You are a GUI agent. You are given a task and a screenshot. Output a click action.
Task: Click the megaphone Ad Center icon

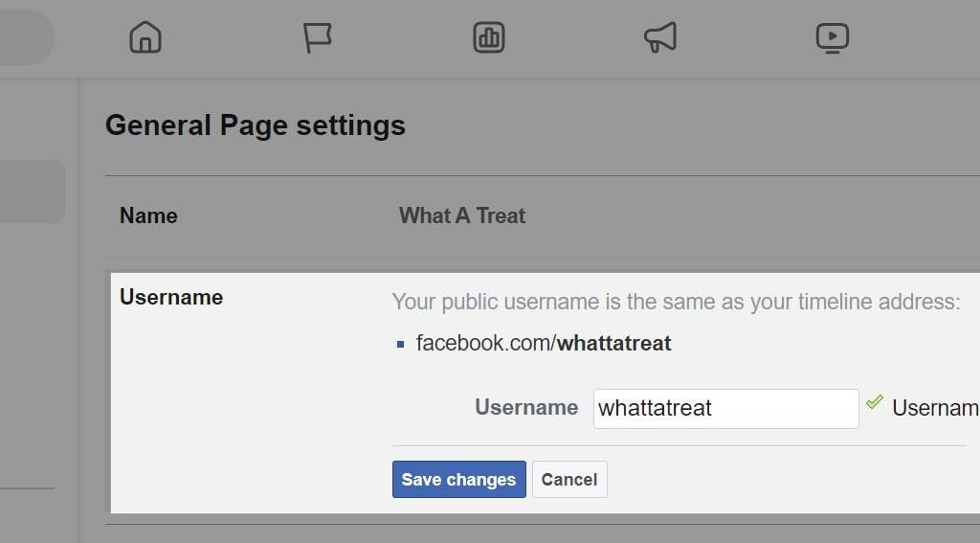click(660, 38)
